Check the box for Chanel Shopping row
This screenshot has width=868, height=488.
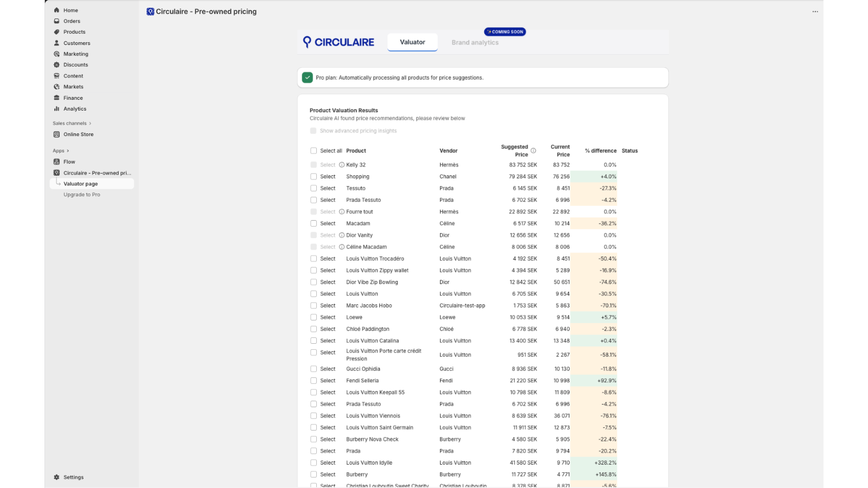click(x=314, y=177)
